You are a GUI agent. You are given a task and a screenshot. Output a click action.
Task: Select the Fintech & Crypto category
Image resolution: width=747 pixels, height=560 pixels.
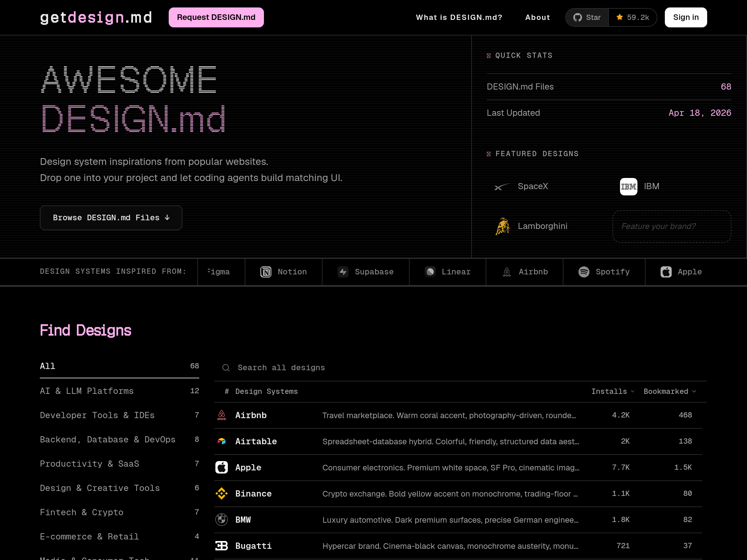coord(81,512)
